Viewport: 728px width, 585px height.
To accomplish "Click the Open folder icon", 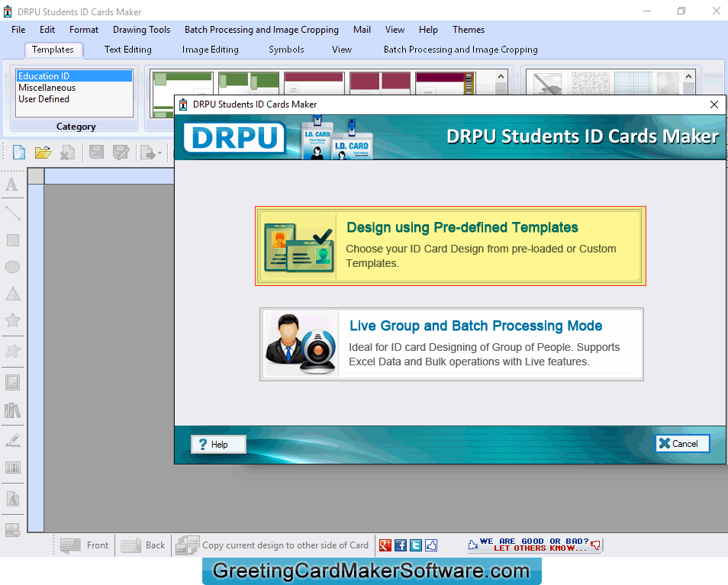I will pos(43,153).
